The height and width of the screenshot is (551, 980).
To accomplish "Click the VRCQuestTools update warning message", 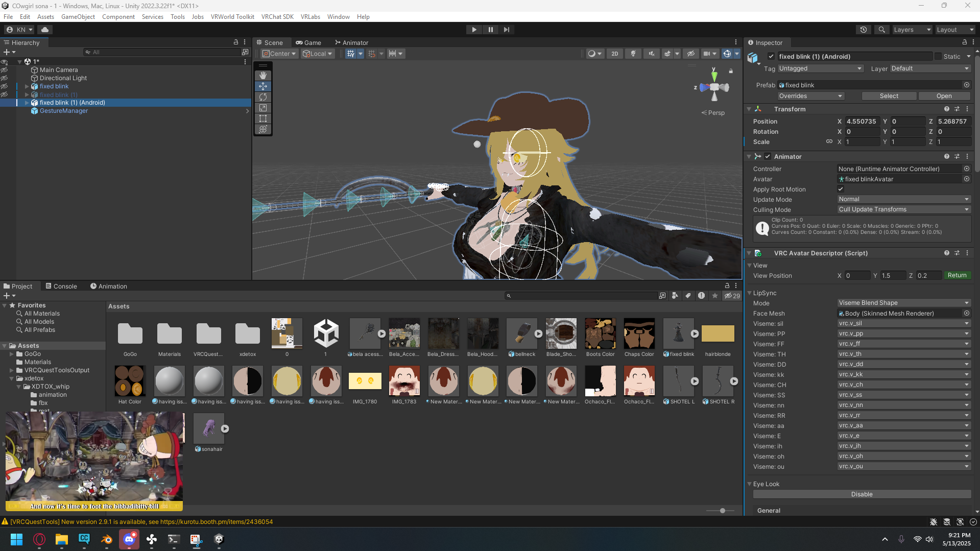I will point(141,522).
